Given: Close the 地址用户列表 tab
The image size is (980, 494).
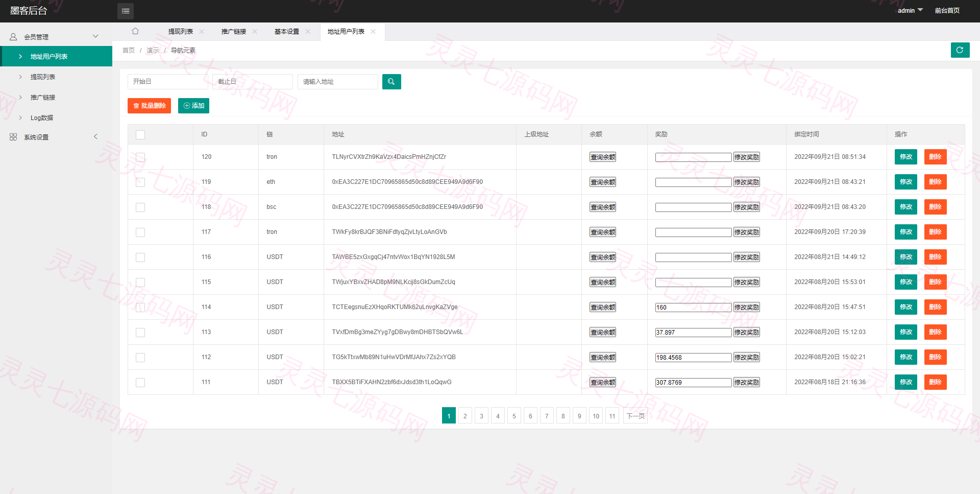Looking at the screenshot, I should [373, 32].
